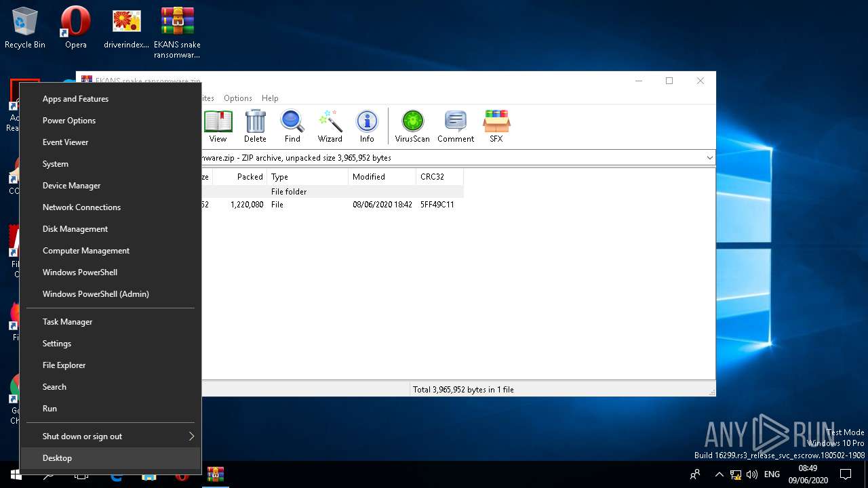Click the modified date 08/06/2020 18:42
868x488 pixels.
[x=382, y=205]
